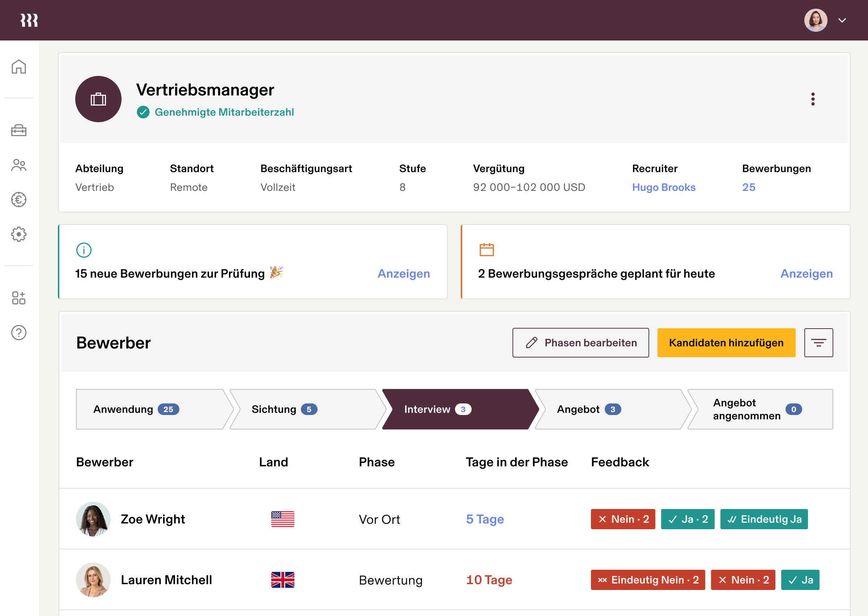Open the settings gear icon in sidebar

pos(18,234)
